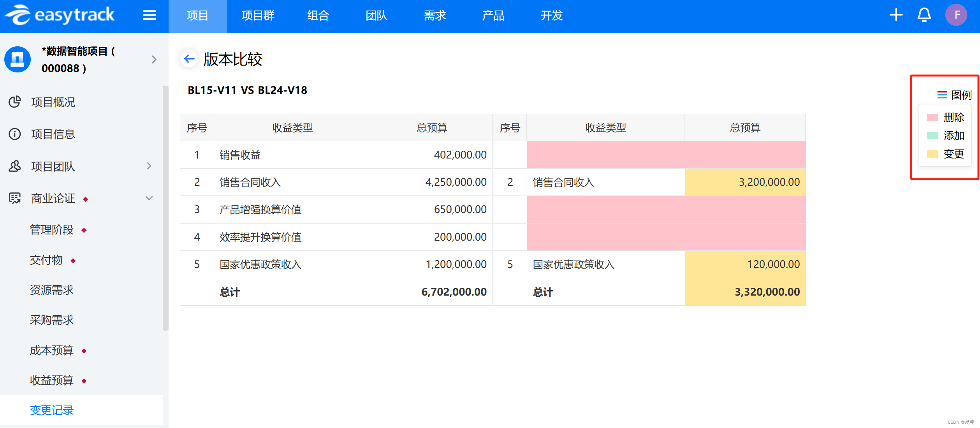Click the 项目信息 info icon
The image size is (980, 428).
(x=15, y=134)
